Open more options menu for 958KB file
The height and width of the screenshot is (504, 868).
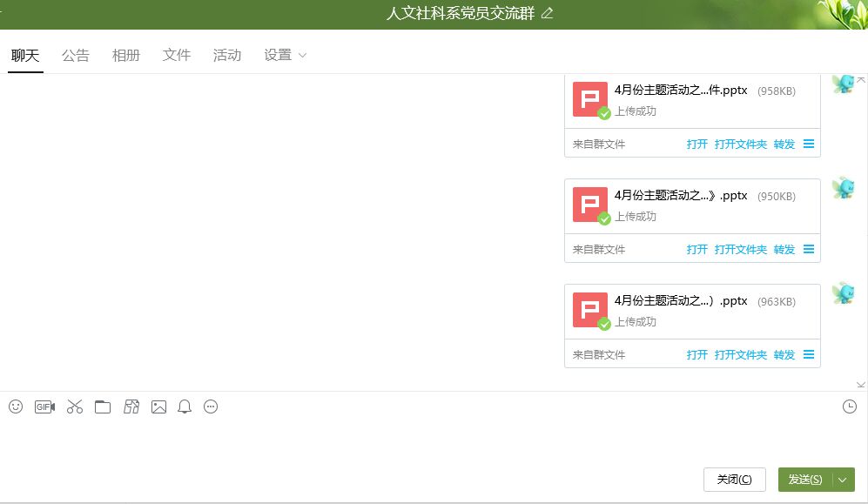[x=809, y=144]
